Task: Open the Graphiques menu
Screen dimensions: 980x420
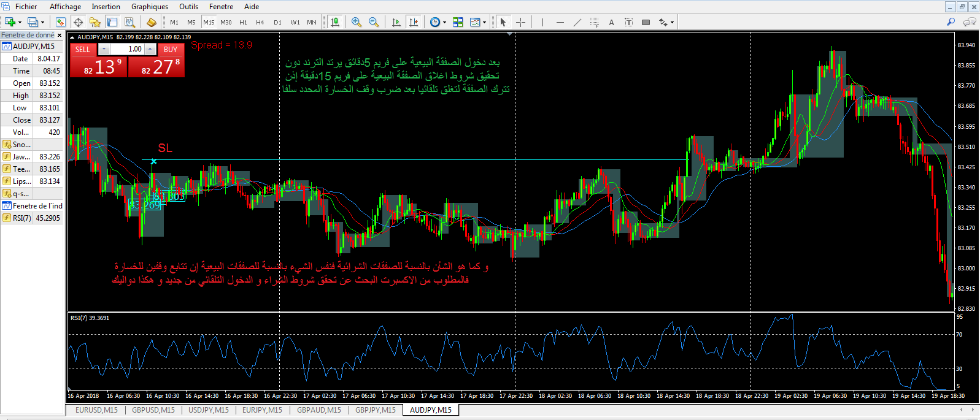Action: tap(149, 7)
